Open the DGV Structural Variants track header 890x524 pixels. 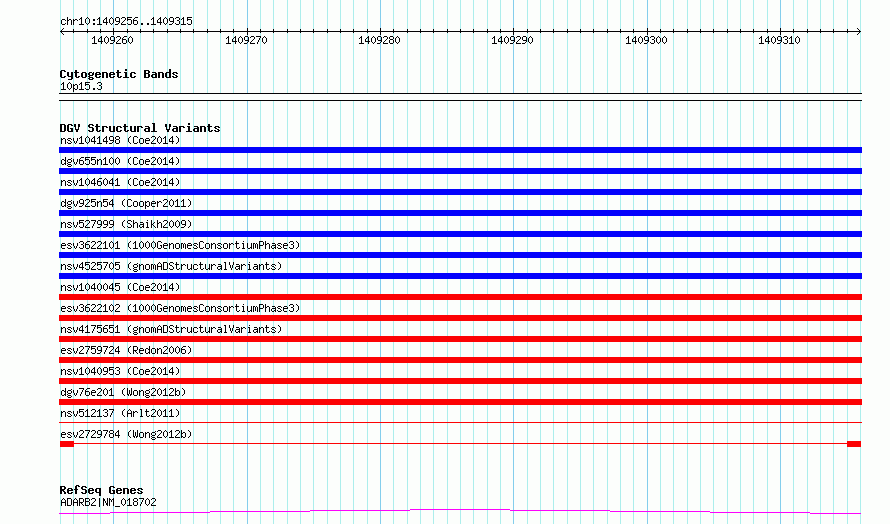click(x=140, y=128)
